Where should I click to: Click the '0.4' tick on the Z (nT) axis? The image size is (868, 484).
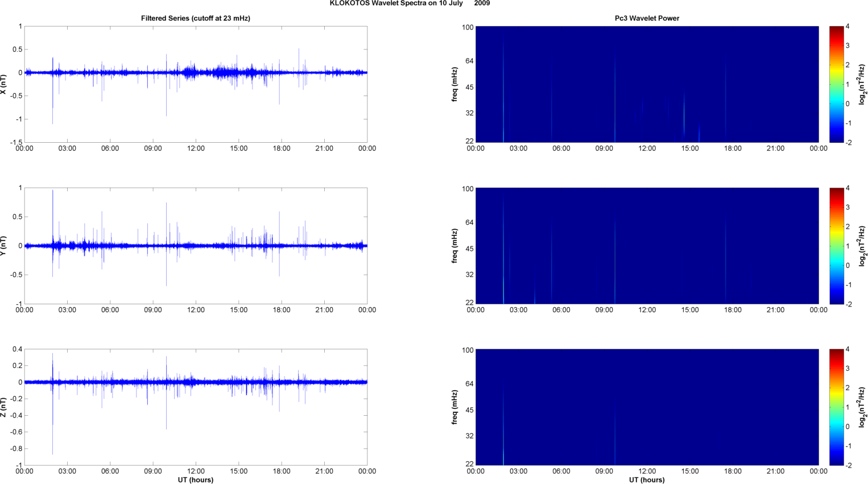click(17, 349)
